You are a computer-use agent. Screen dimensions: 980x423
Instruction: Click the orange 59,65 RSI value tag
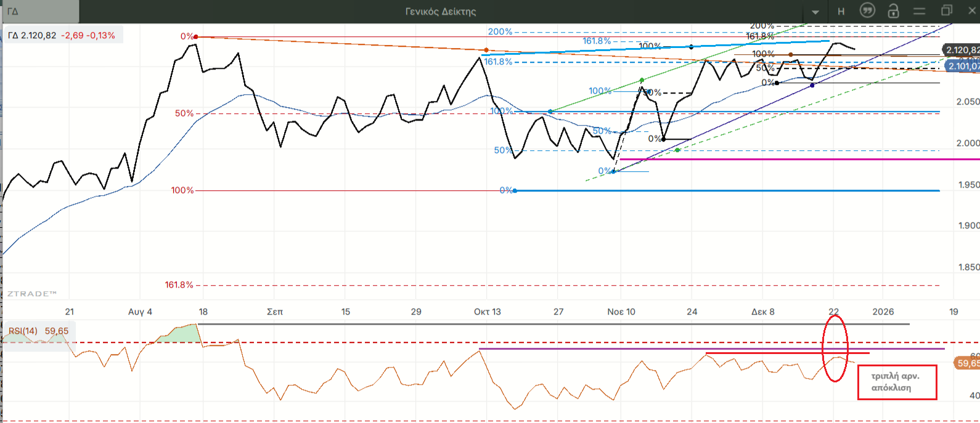click(x=966, y=363)
